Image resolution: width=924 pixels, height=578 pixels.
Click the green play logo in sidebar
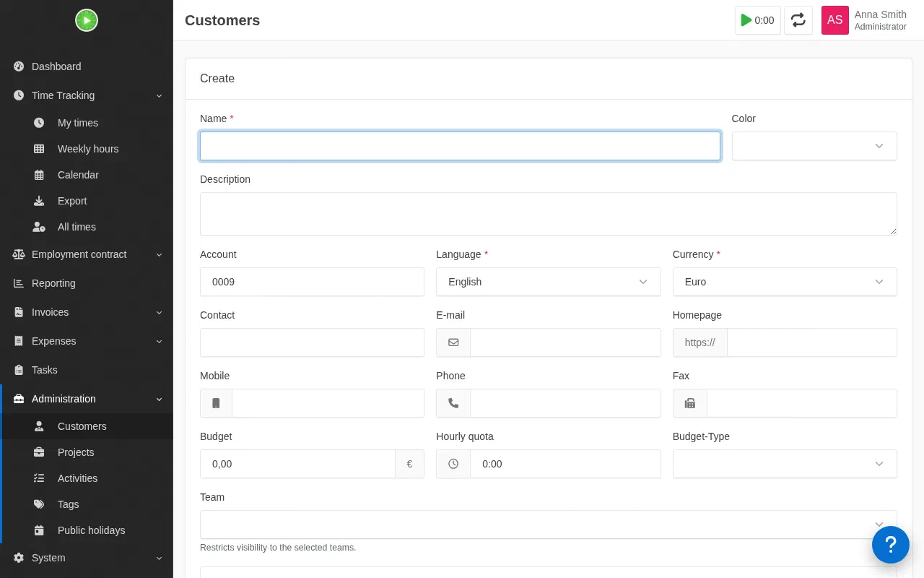point(87,20)
